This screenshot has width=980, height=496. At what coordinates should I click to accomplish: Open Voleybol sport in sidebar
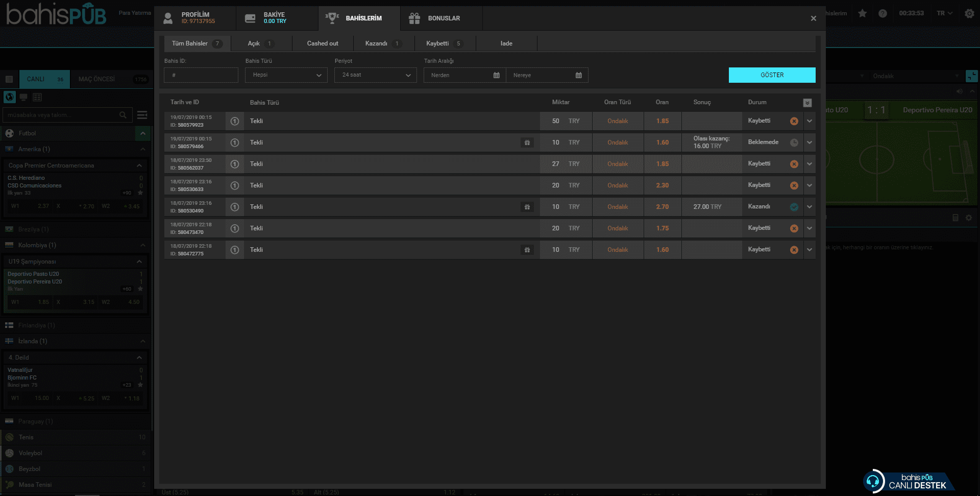(77, 453)
